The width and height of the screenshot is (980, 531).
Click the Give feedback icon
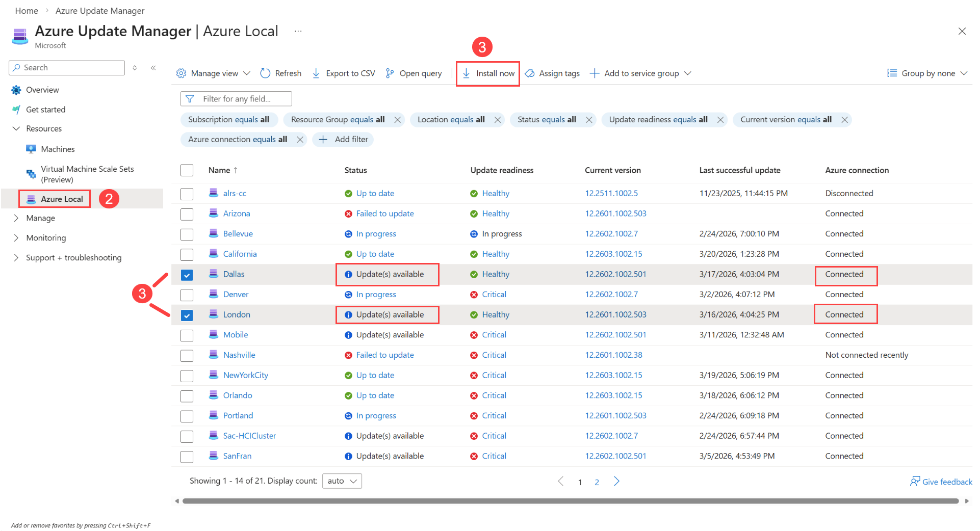(x=915, y=482)
